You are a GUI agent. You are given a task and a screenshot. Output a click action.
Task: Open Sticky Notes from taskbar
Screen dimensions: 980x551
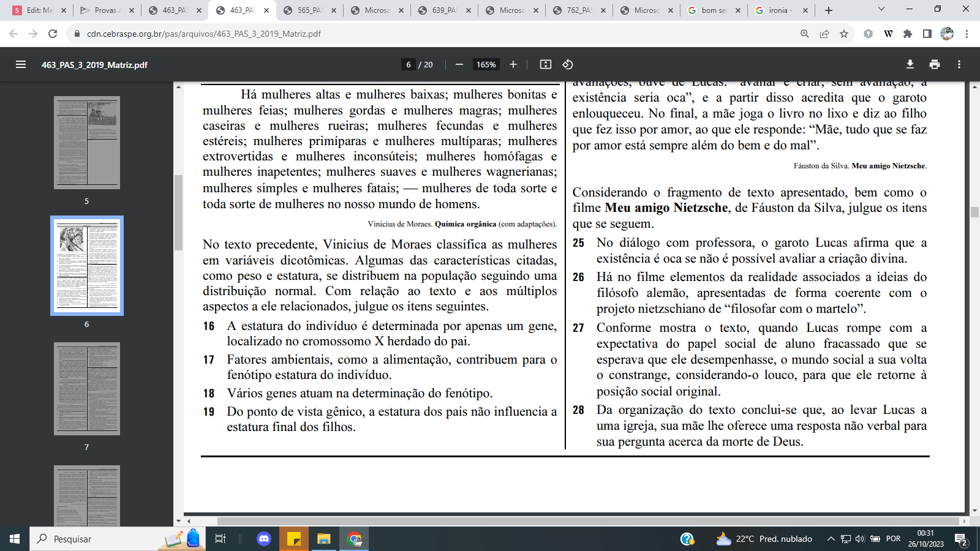(x=294, y=539)
